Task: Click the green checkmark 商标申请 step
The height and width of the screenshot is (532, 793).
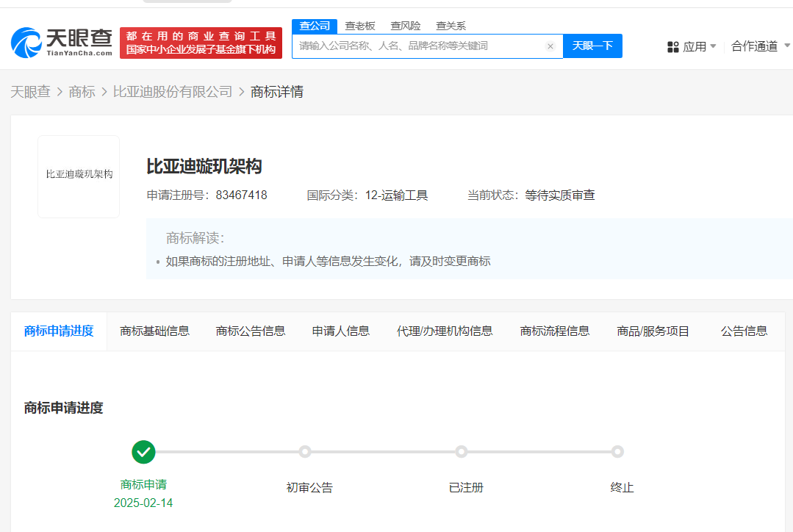Action: (x=143, y=451)
